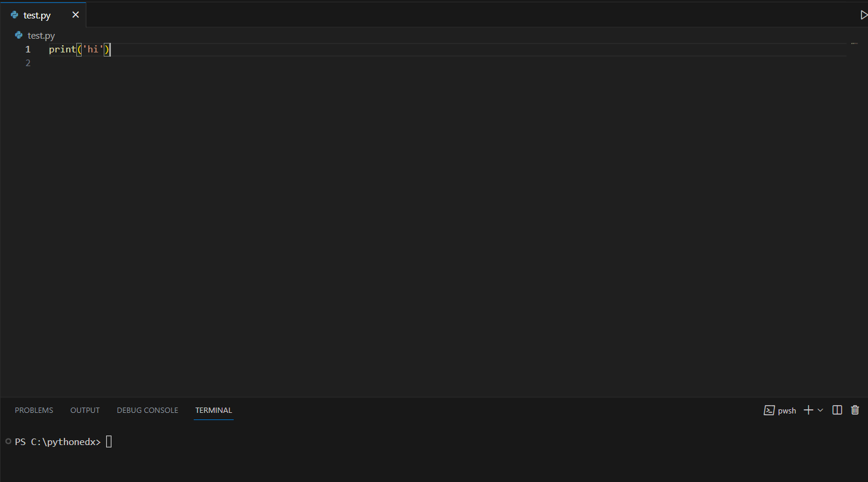Close the test.py editor tab
This screenshot has height=482, width=868.
[x=75, y=15]
